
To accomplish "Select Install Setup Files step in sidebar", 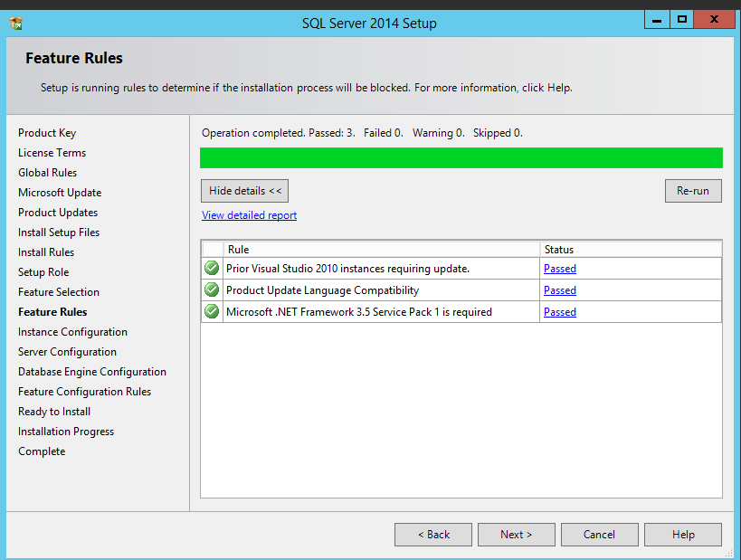I will tap(59, 232).
